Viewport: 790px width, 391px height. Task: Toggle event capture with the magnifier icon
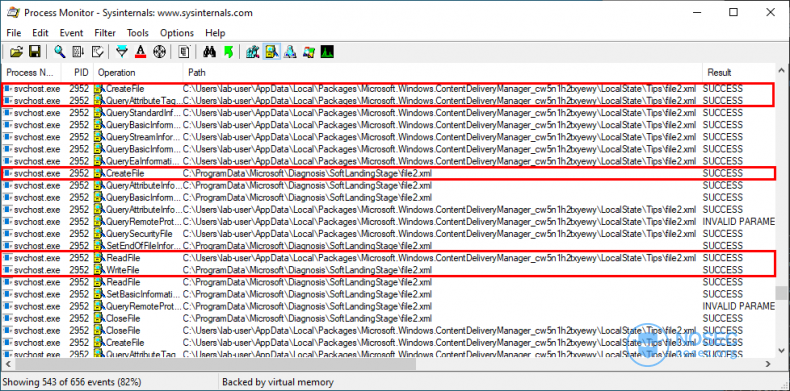click(x=59, y=51)
